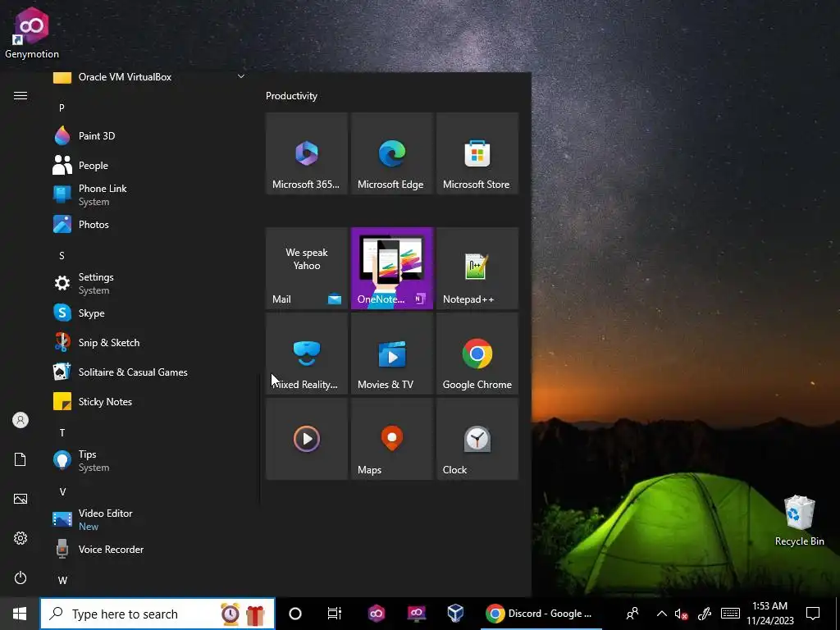Launch the Microsoft Edge tile
840x630 pixels.
(x=391, y=153)
